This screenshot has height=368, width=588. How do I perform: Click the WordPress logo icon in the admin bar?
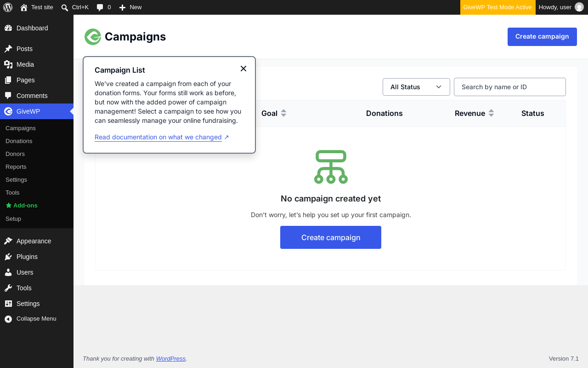(8, 7)
